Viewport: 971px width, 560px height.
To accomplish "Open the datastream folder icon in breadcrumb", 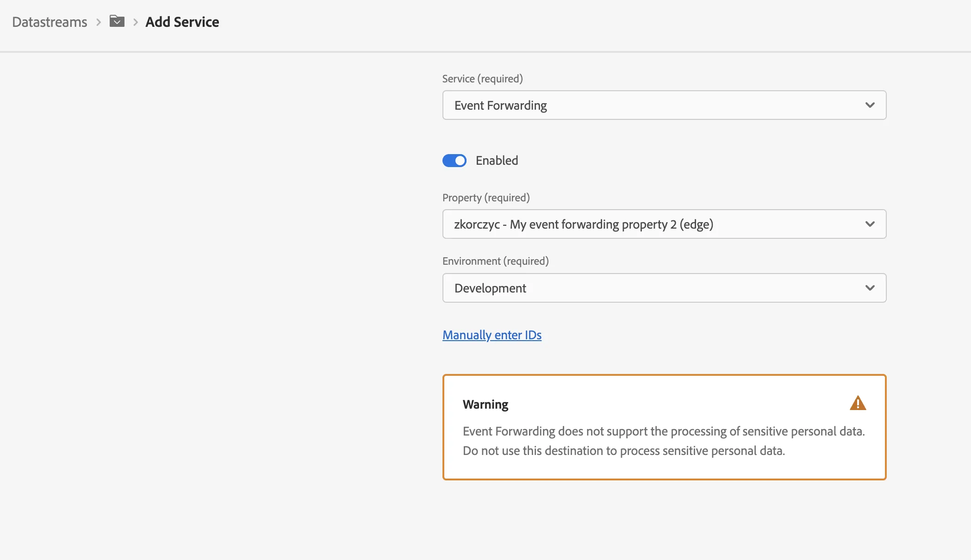I will coord(117,21).
